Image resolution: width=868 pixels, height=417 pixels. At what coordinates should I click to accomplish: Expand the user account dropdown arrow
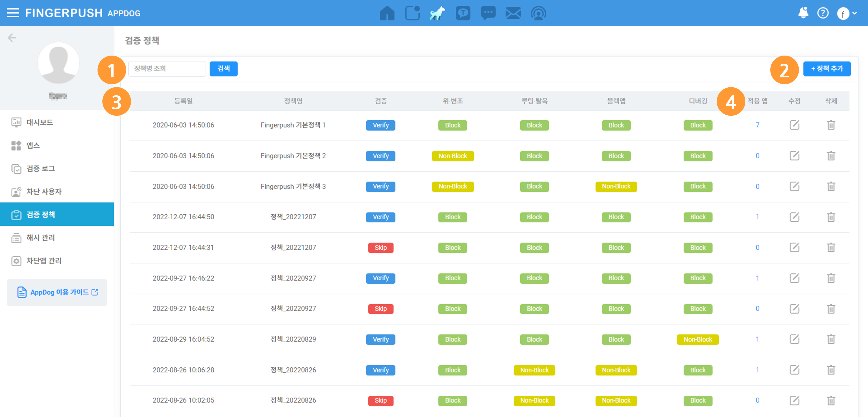point(855,13)
